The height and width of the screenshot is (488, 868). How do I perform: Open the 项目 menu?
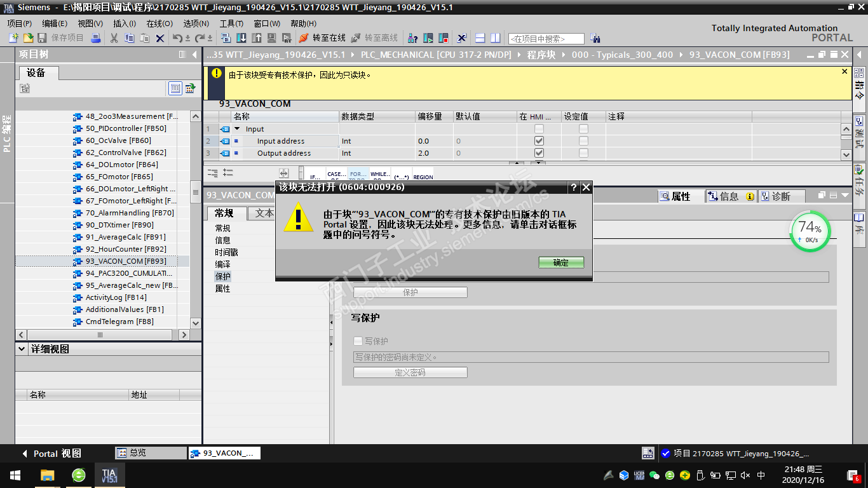(x=19, y=24)
